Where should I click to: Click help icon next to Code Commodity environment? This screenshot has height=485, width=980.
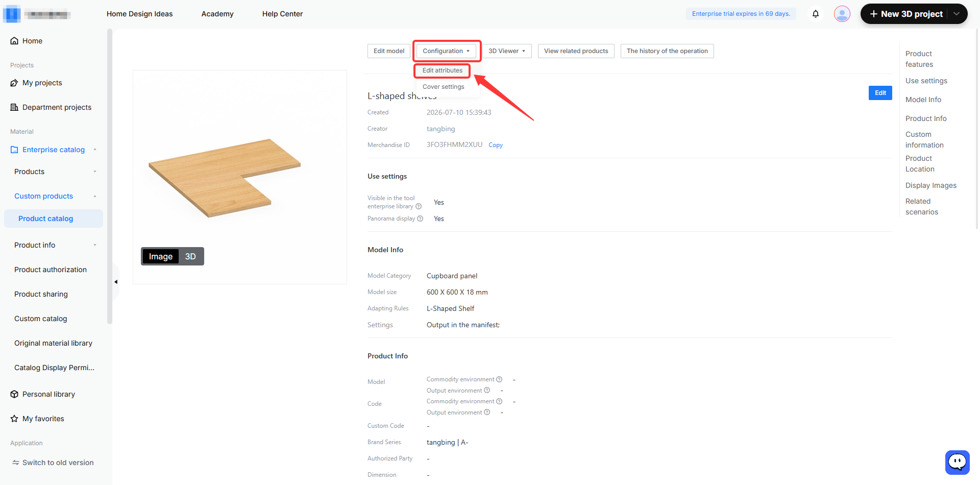pos(499,401)
